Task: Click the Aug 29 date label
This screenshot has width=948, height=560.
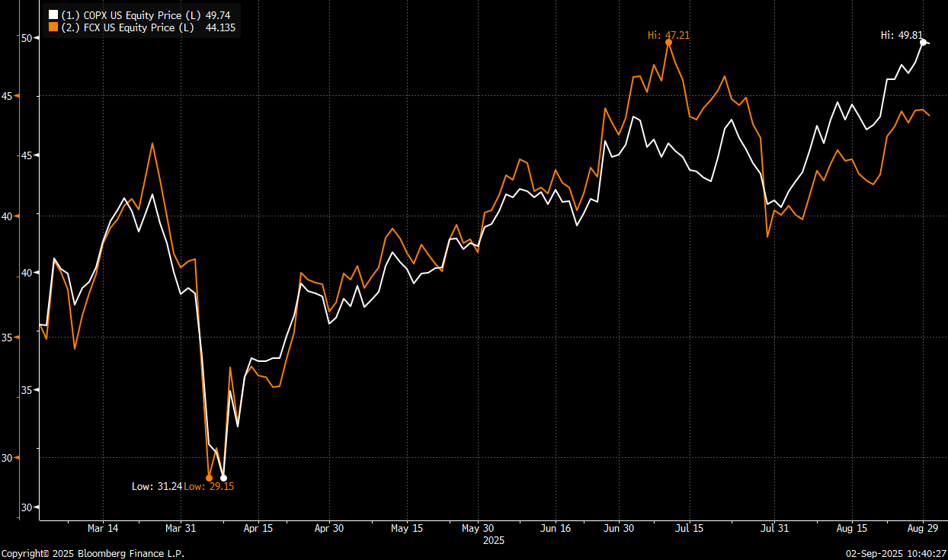Action: 922,528
